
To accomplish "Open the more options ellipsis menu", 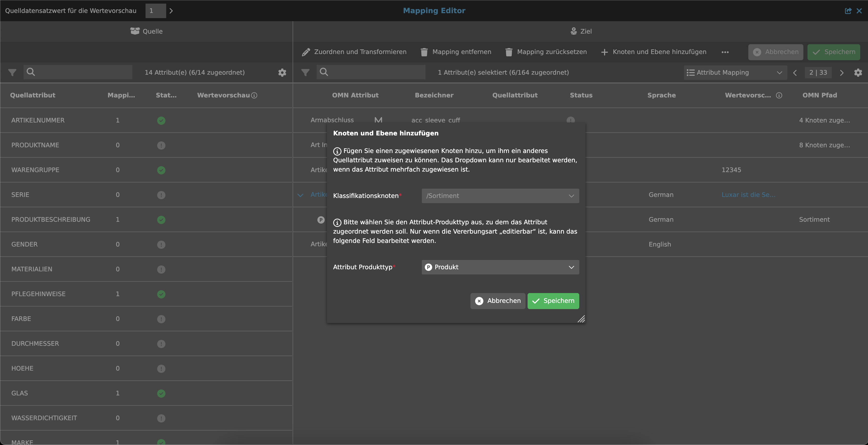I will pyautogui.click(x=725, y=52).
